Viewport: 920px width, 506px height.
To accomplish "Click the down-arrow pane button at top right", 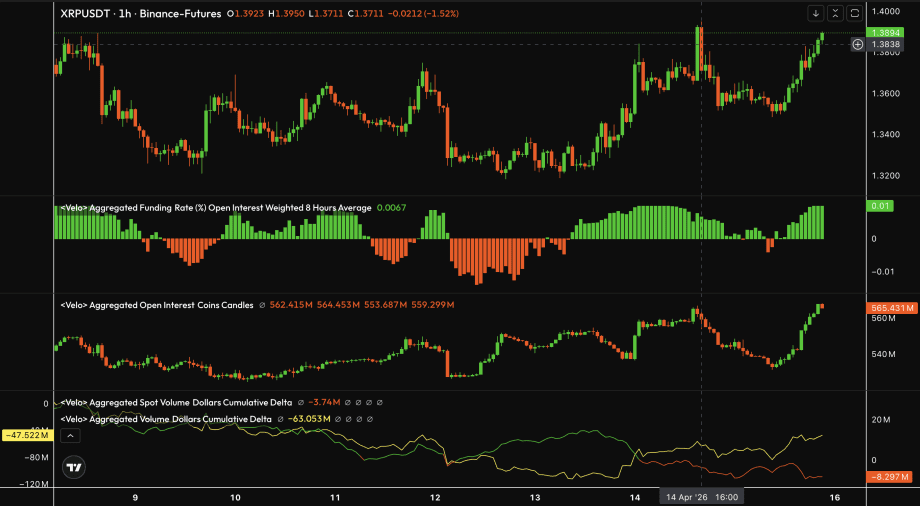I will click(x=816, y=13).
